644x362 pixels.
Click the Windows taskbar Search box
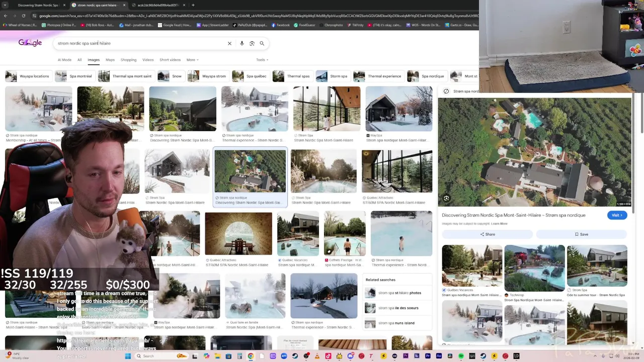pyautogui.click(x=163, y=356)
